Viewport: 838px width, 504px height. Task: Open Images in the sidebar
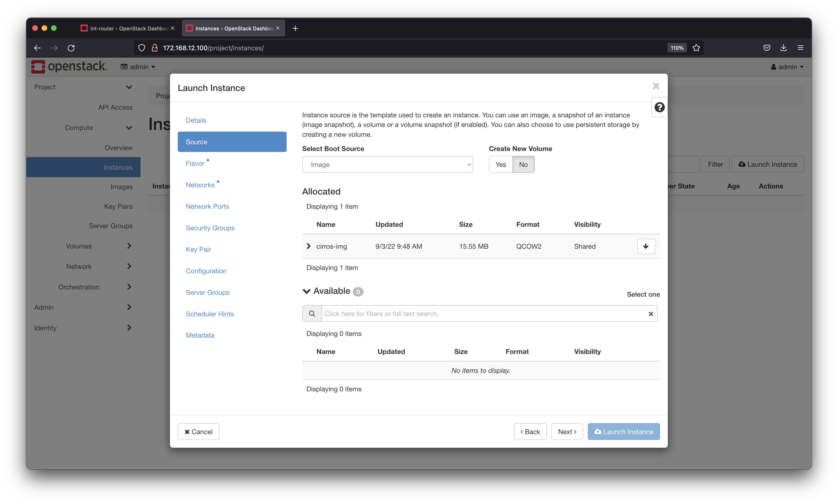121,187
